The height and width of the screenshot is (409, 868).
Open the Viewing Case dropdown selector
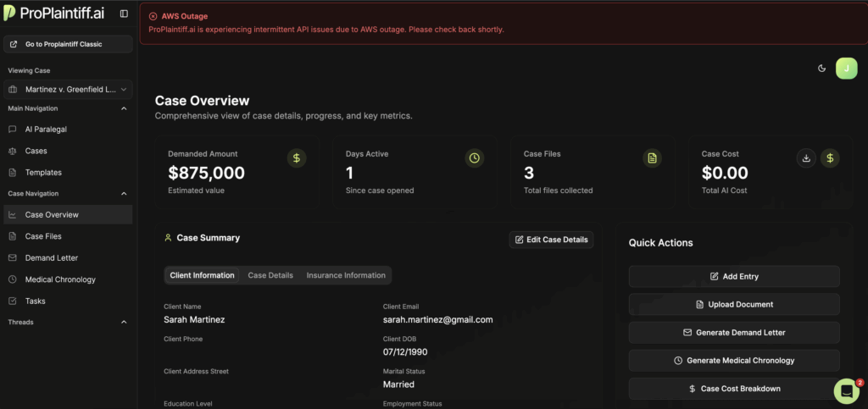[68, 89]
